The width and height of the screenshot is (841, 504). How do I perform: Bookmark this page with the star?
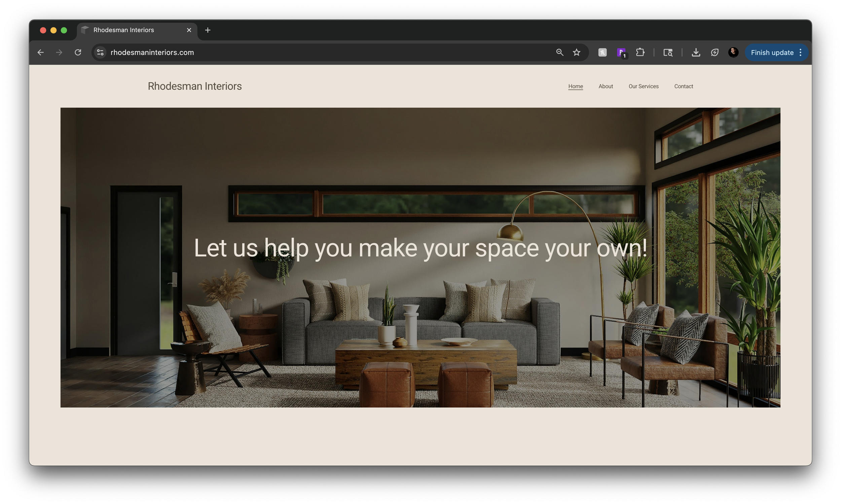click(x=577, y=52)
